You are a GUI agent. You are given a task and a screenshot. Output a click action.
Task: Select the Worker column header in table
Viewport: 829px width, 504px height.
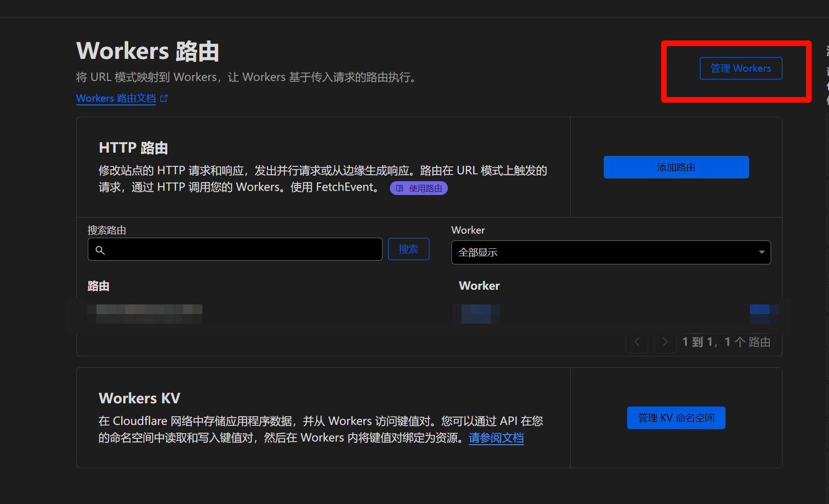(x=479, y=286)
